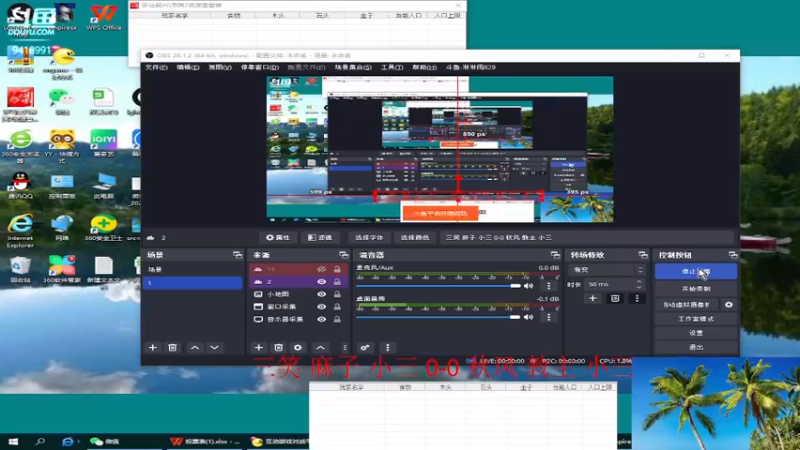
Task: Open transition three-dot properties menu
Action: (x=637, y=298)
